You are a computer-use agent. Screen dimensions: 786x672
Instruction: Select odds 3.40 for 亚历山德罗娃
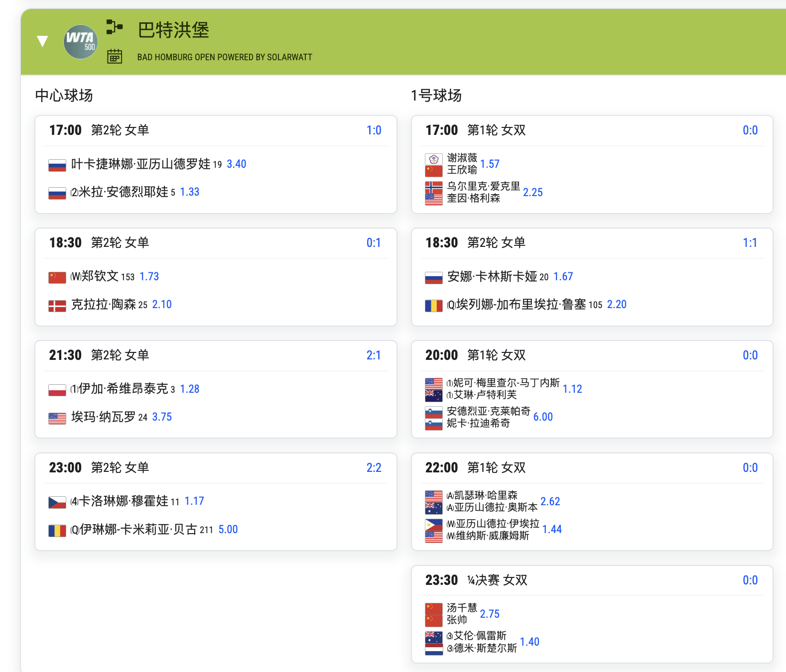237,164
